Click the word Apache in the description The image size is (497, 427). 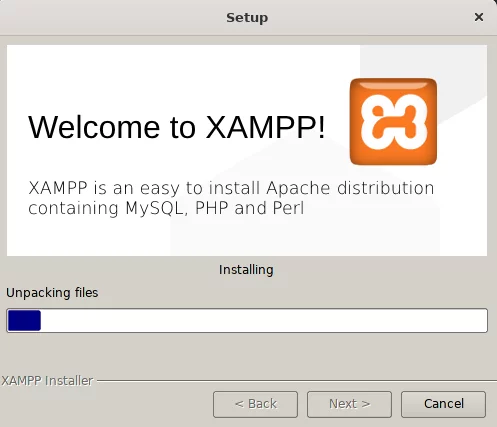[298, 188]
